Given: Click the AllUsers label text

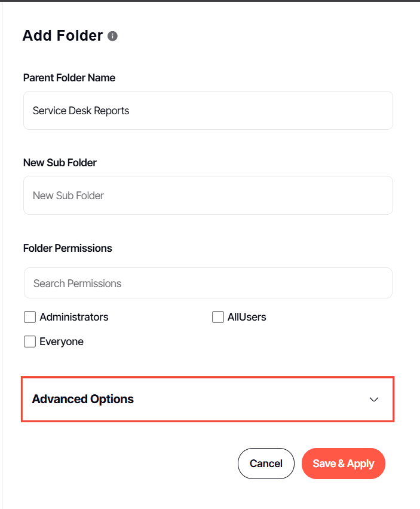Looking at the screenshot, I should (x=247, y=317).
